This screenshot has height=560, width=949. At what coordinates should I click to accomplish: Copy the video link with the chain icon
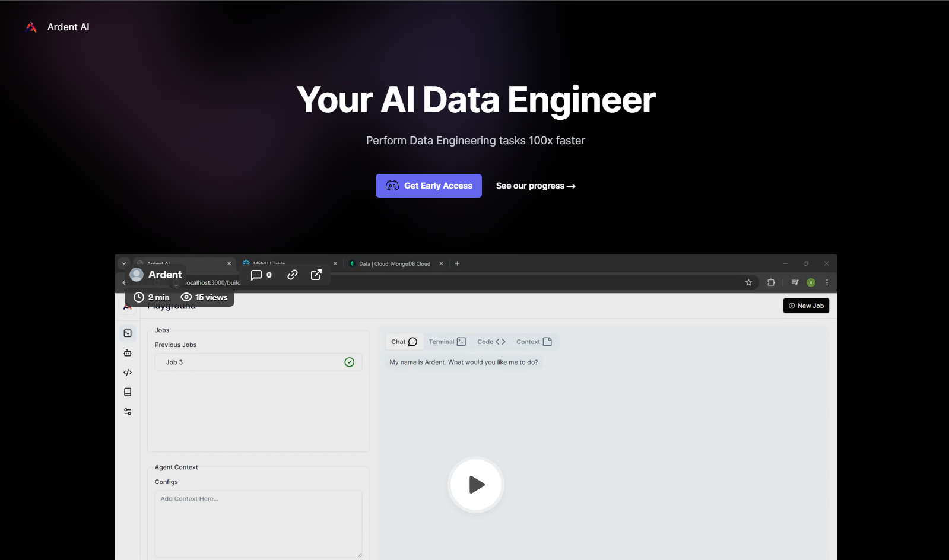pos(293,275)
